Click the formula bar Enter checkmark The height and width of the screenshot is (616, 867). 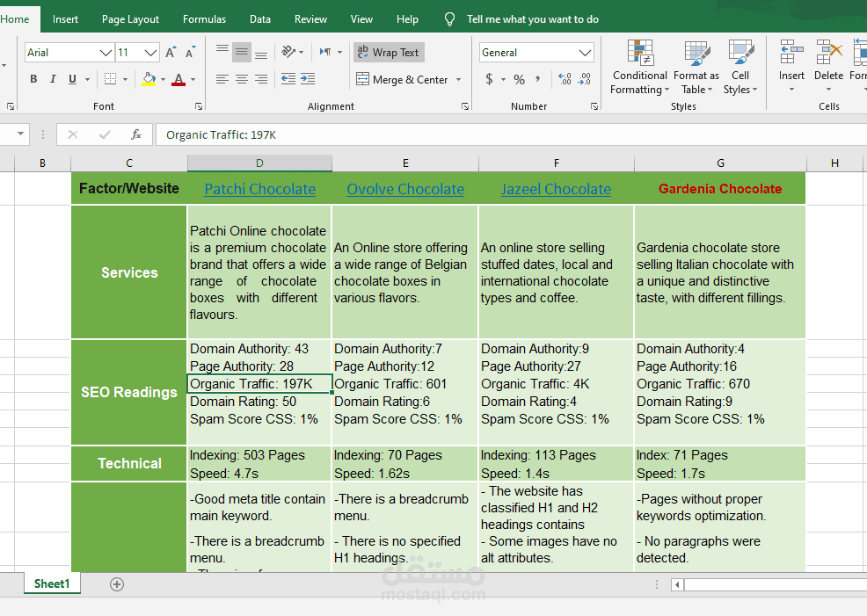pos(105,134)
